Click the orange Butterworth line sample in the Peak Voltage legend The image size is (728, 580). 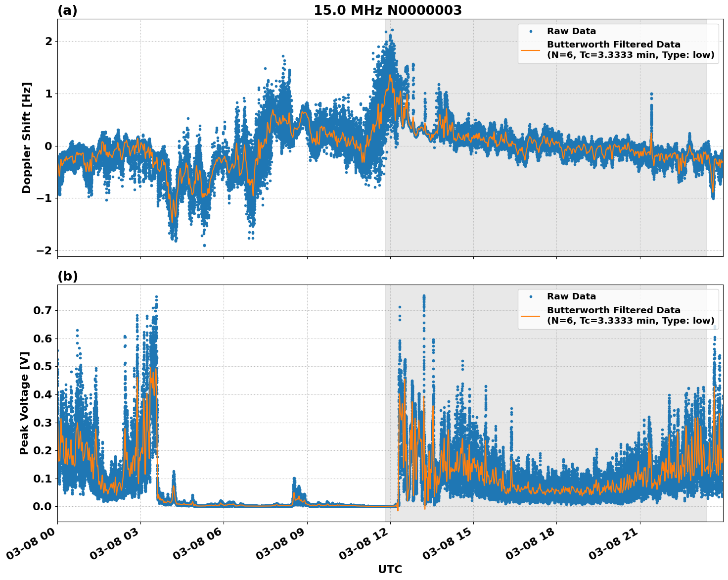[530, 315]
